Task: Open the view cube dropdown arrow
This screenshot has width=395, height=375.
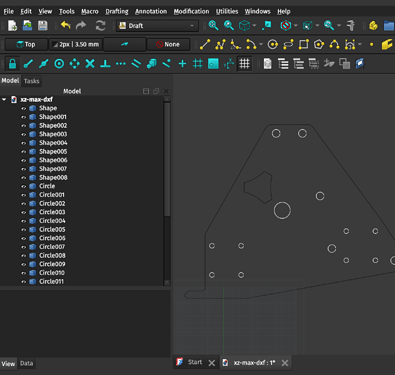Action: point(254,26)
